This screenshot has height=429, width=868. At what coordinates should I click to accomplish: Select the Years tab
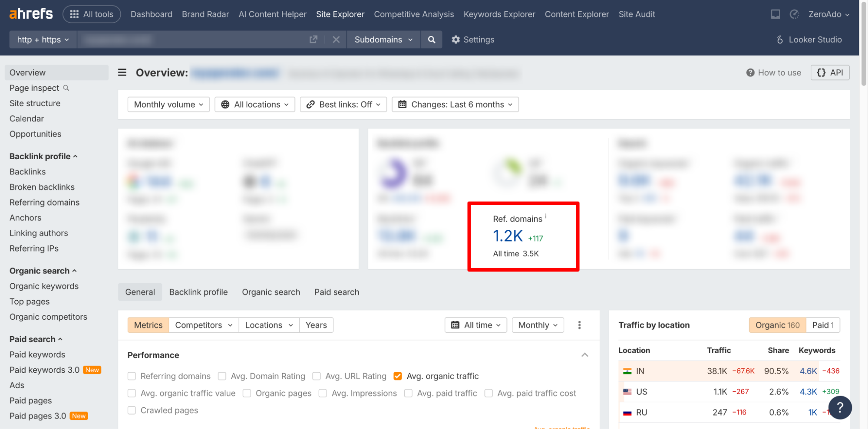point(316,325)
